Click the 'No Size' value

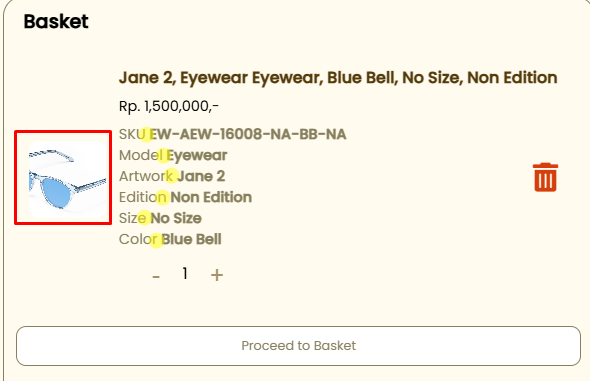(176, 218)
